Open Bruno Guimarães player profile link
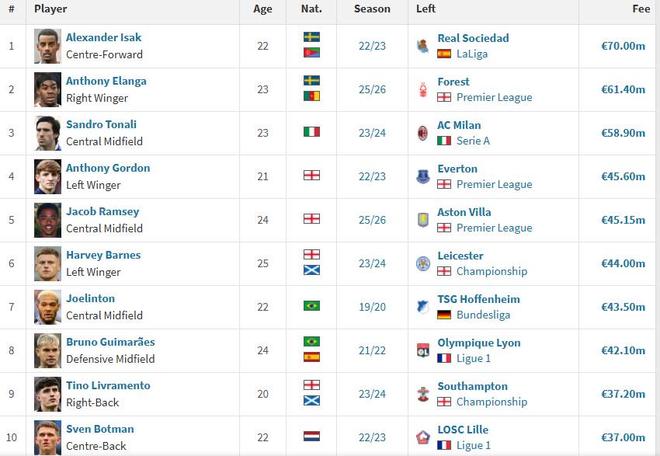The image size is (660, 456). click(x=110, y=342)
